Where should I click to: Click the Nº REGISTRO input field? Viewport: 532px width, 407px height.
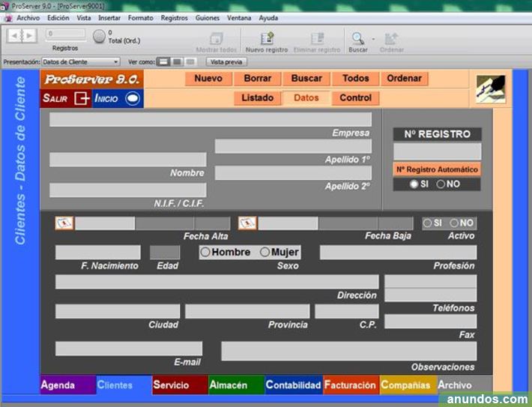point(437,151)
